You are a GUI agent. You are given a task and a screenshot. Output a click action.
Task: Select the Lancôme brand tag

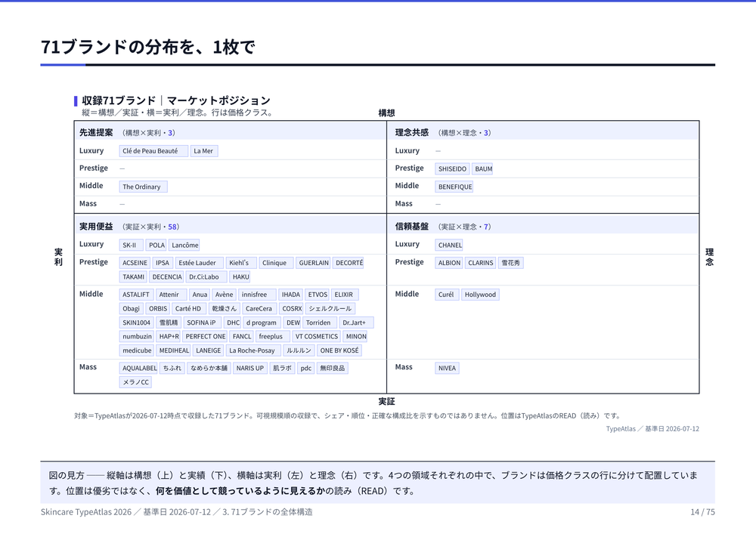184,245
